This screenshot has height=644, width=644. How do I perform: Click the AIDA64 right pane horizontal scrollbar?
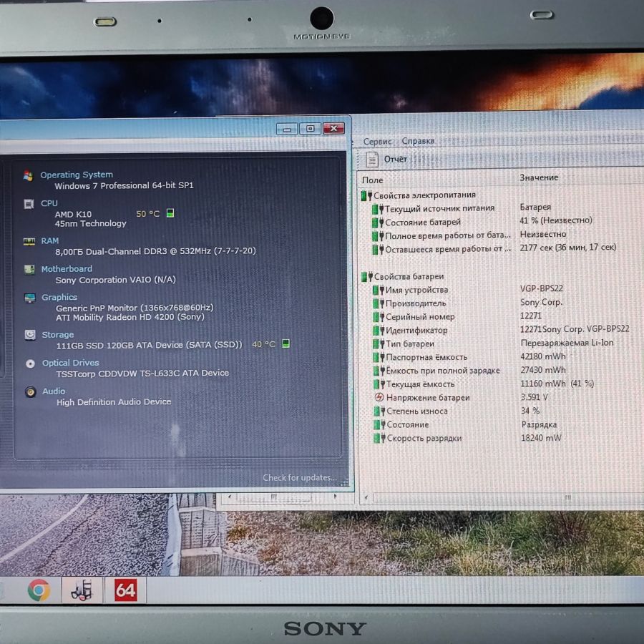pos(503,498)
